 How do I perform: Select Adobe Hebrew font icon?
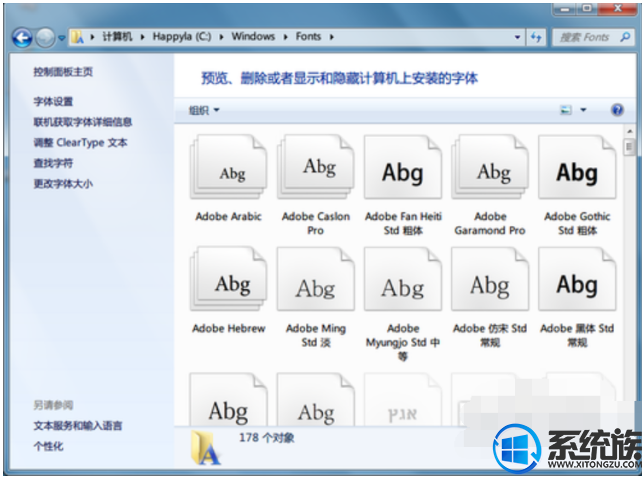tap(229, 279)
